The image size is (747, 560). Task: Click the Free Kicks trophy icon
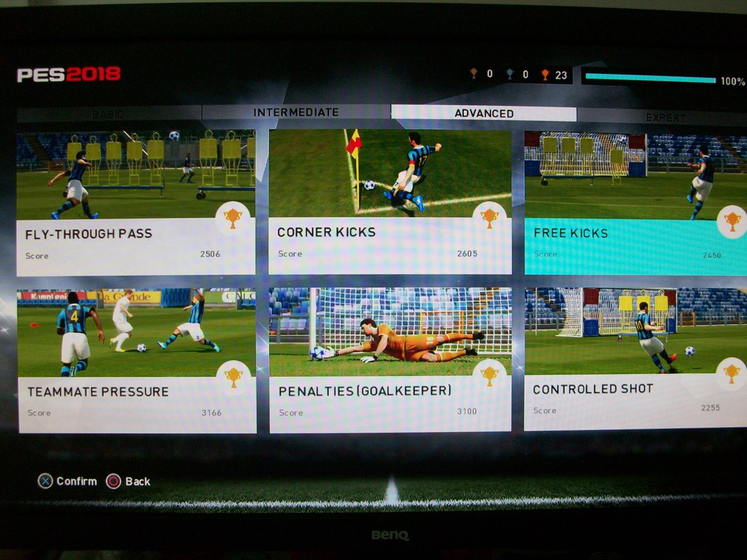click(x=732, y=222)
